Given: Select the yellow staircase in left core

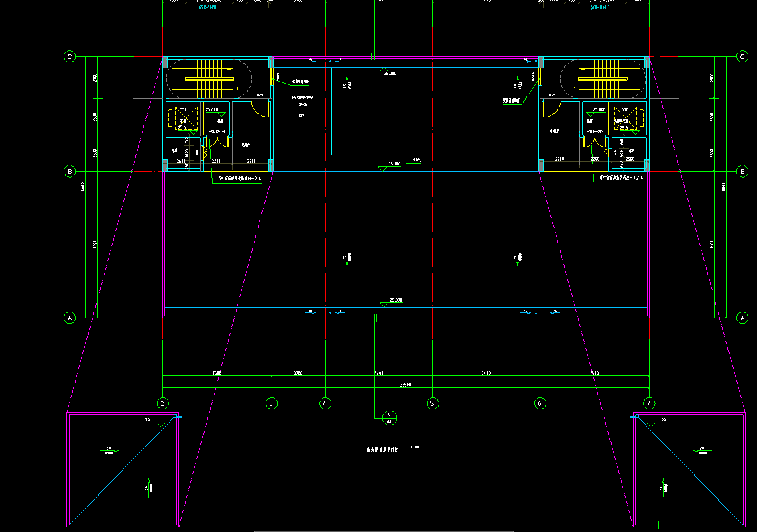Looking at the screenshot, I should (x=209, y=78).
